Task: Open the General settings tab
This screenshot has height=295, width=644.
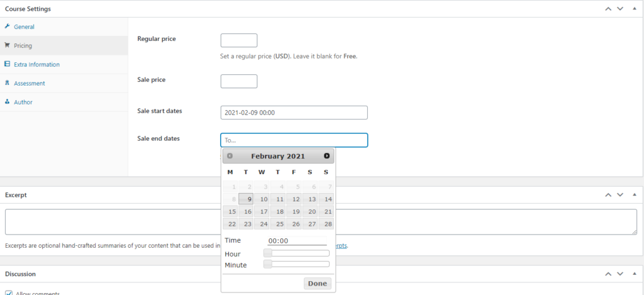Action: pos(24,27)
